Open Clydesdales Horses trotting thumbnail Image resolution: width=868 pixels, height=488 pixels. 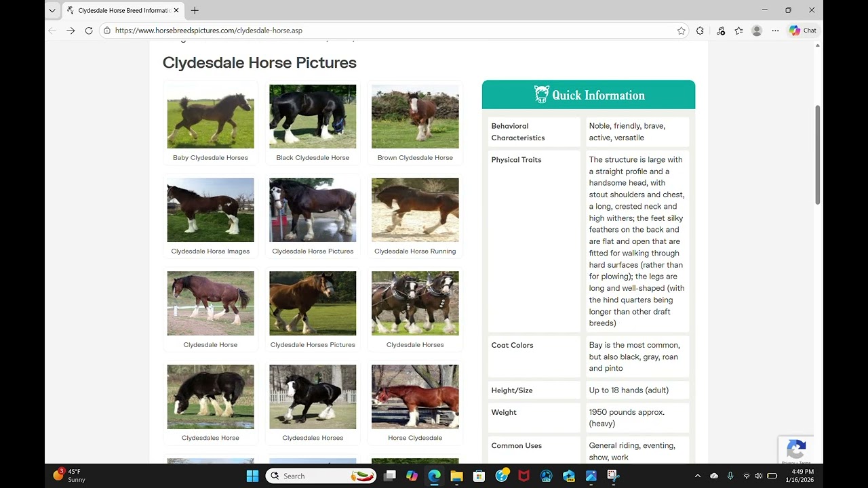click(313, 397)
